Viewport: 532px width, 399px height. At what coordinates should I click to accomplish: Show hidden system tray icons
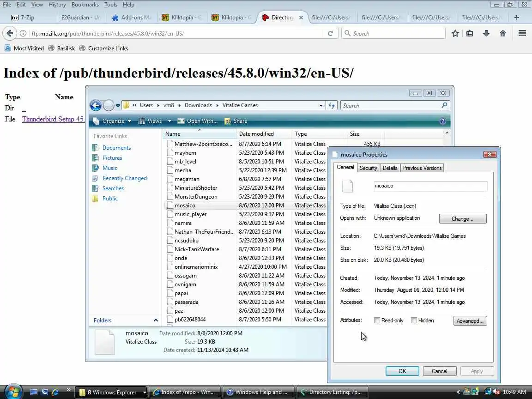tap(458, 392)
